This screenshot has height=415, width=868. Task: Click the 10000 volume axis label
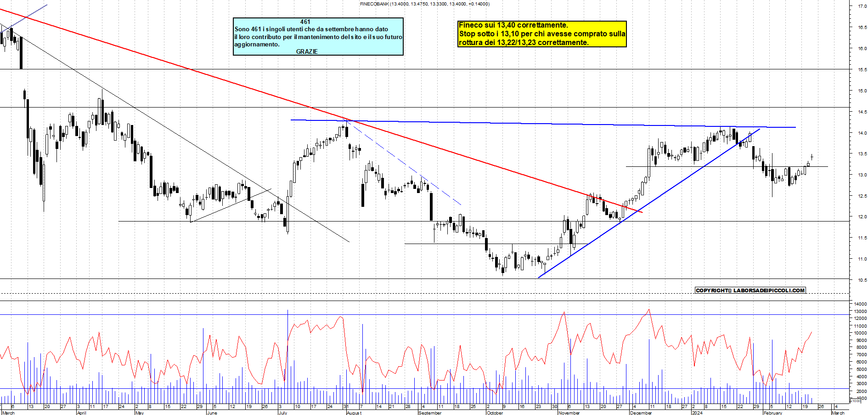pos(860,333)
